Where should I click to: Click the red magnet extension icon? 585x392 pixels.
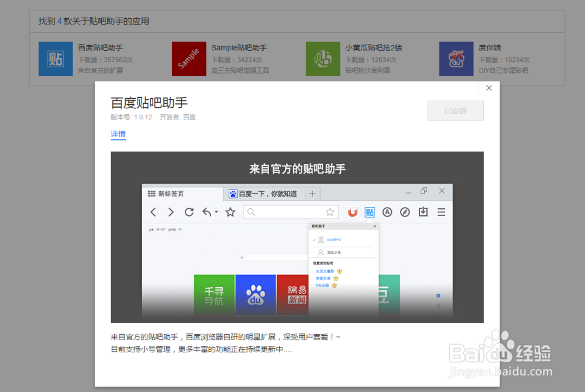coord(353,212)
